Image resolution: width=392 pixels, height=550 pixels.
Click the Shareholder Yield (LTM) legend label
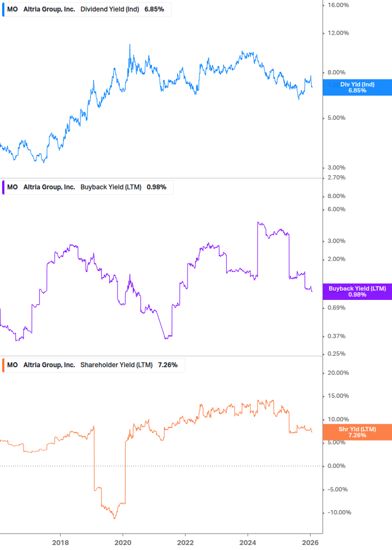[x=116, y=365]
